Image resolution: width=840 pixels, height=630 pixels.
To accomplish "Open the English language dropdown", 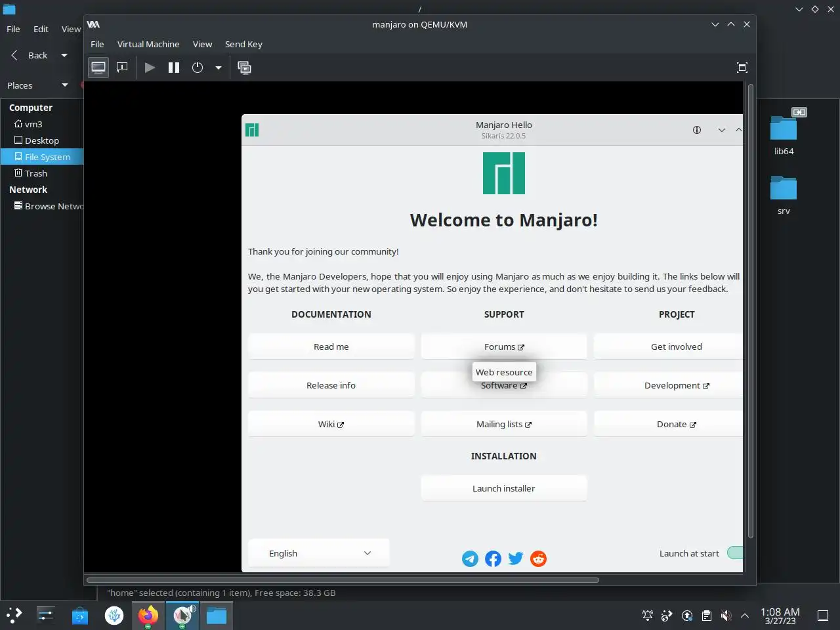I will pos(319,553).
